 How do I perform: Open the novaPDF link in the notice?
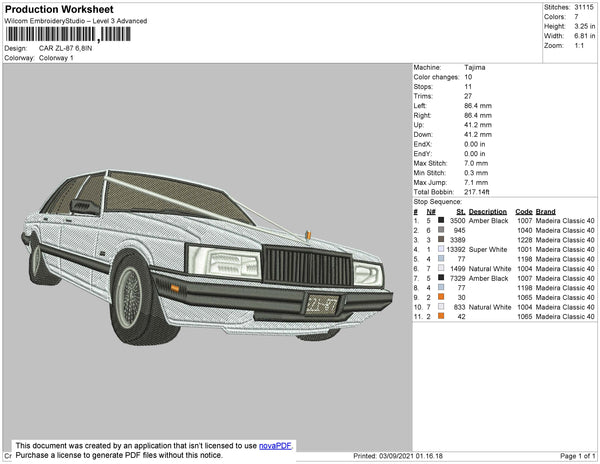coord(275,446)
